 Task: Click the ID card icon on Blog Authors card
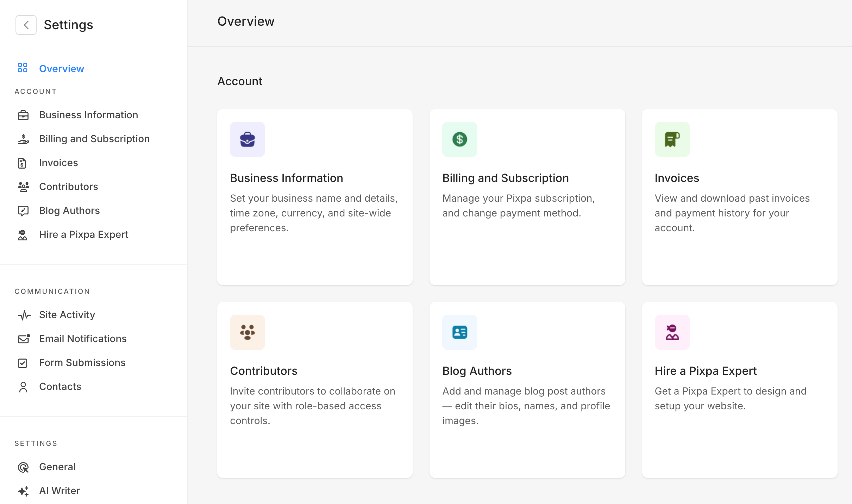[459, 332]
